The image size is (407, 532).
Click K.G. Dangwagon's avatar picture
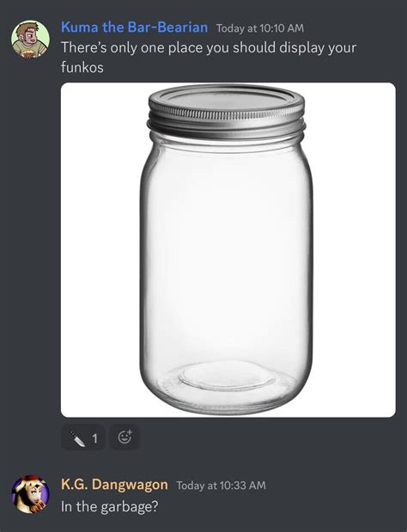(31, 494)
